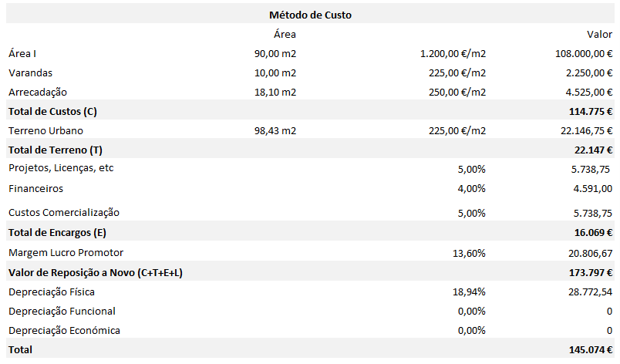This screenshot has width=620, height=364.
Task: Click the 173.797 € reposição value
Action: click(590, 272)
